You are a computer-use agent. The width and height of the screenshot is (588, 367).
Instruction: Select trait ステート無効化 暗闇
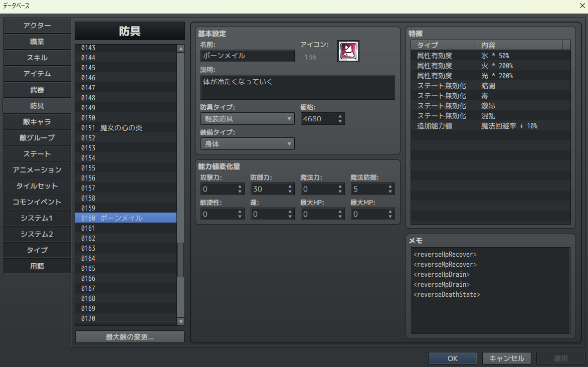(490, 86)
